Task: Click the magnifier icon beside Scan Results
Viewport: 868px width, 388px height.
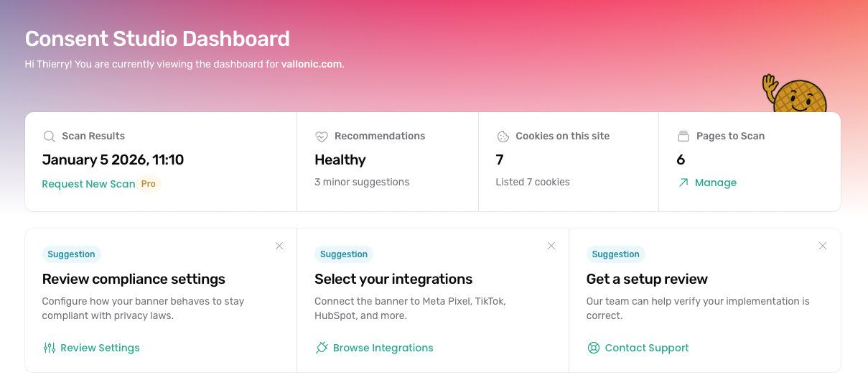Action: click(x=49, y=137)
